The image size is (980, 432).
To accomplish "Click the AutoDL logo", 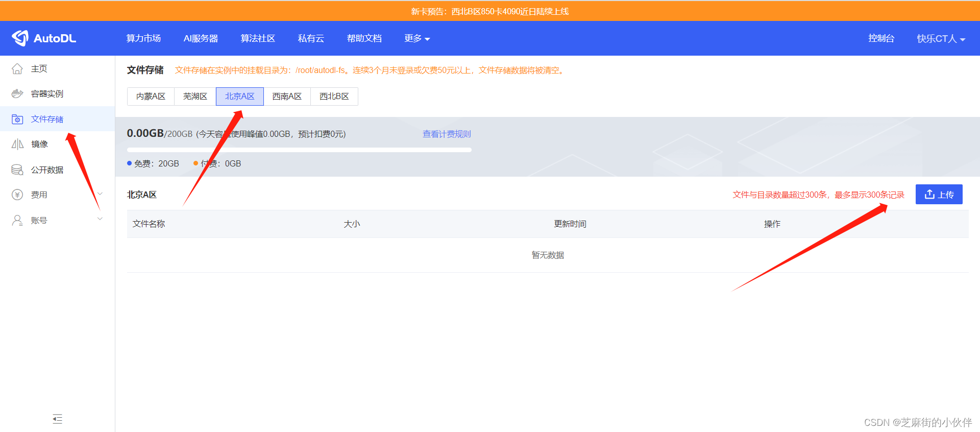I will tap(44, 38).
